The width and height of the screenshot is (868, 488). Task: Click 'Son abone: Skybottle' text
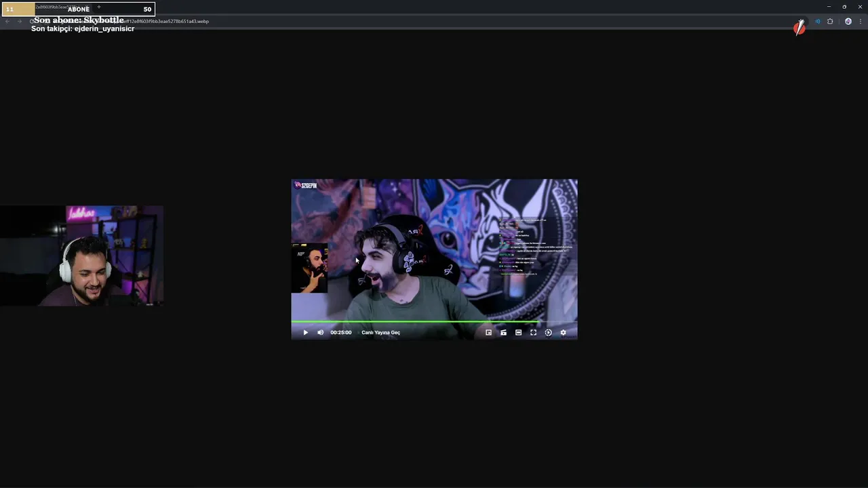pyautogui.click(x=79, y=20)
